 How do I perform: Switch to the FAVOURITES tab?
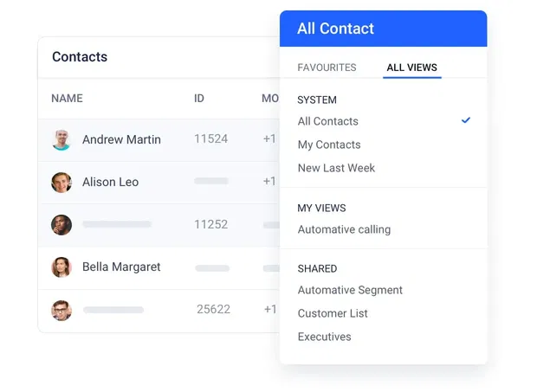coord(327,67)
